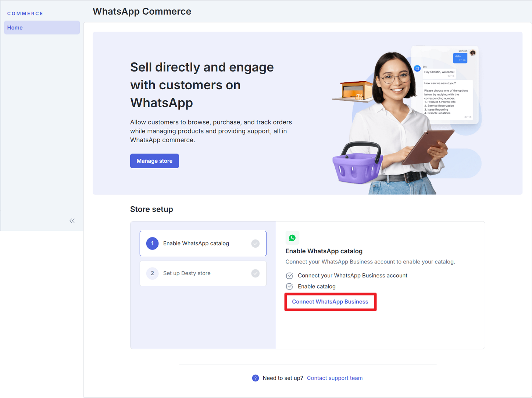Toggle Connect your WhatsApp Business account checkbox
This screenshot has width=532, height=398.
pos(290,276)
